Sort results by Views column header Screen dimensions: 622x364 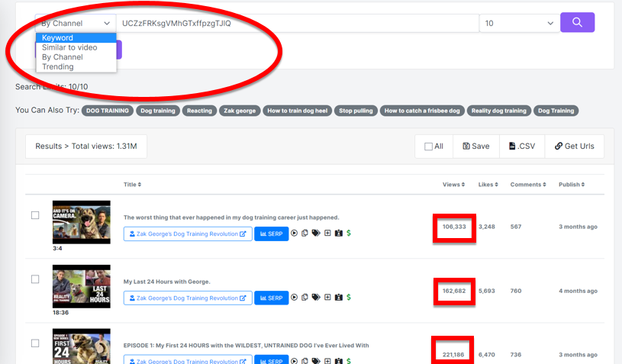[x=453, y=185]
